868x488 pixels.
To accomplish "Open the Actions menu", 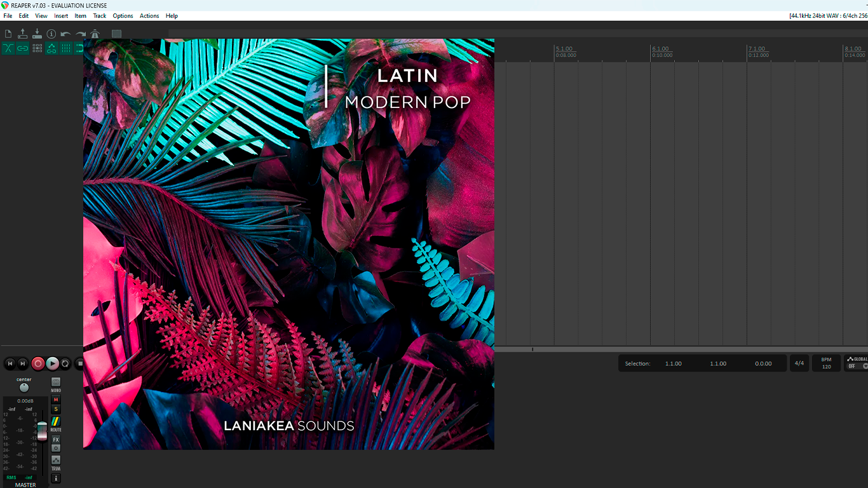I will (x=149, y=16).
